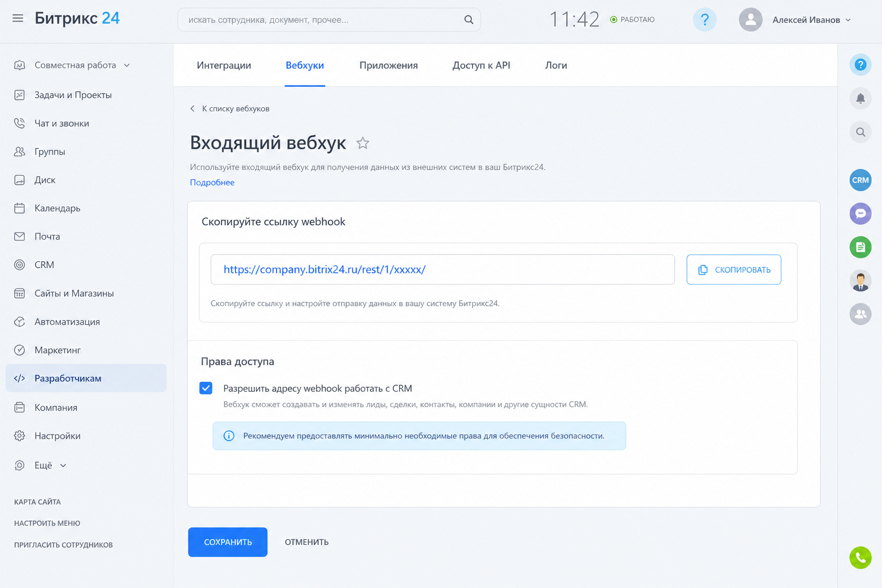Open the Алексей Иванов user dropdown arrow
This screenshot has height=588, width=882.
[x=848, y=20]
